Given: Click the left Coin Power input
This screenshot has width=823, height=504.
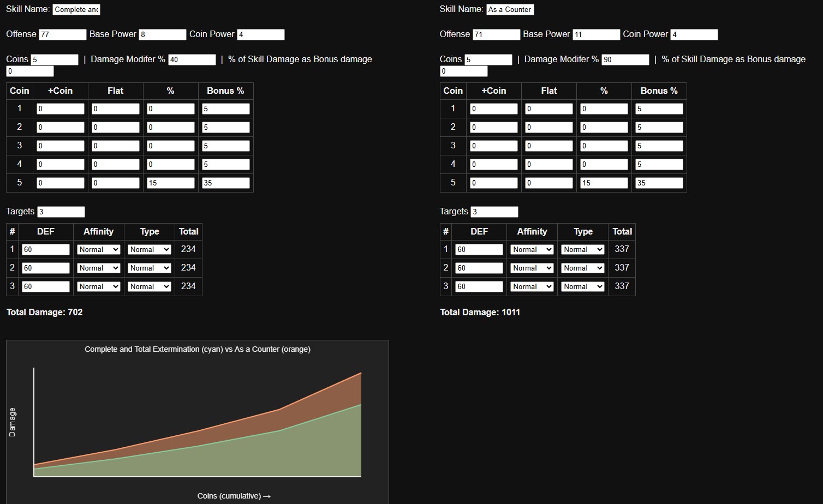Looking at the screenshot, I should point(261,34).
